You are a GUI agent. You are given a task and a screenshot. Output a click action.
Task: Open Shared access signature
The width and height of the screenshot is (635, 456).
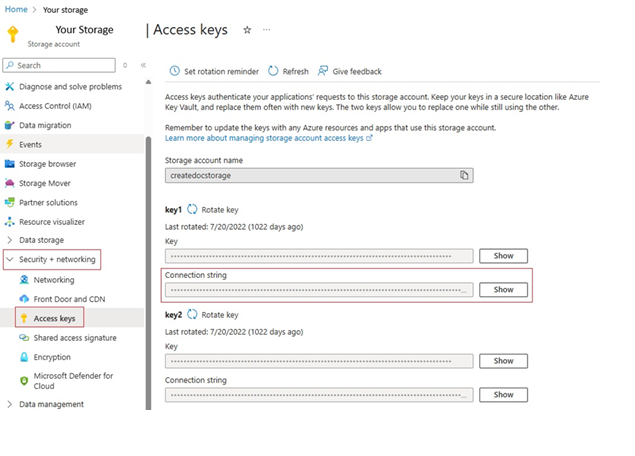[75, 338]
